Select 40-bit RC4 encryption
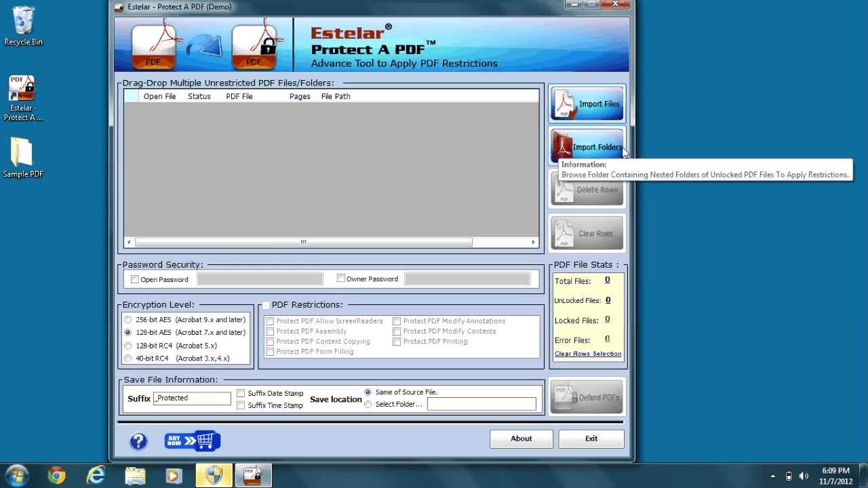Viewport: 868px width, 488px height. tap(127, 359)
